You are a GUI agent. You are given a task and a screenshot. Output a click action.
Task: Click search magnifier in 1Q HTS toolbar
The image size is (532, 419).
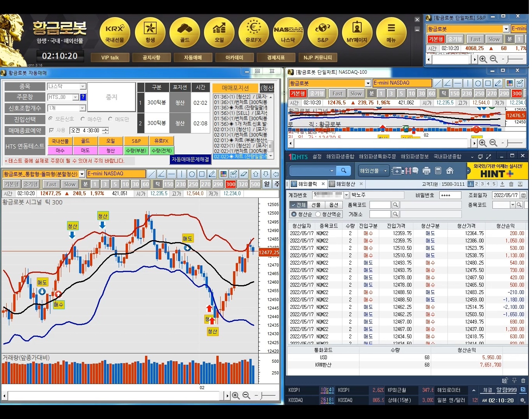pos(344,171)
